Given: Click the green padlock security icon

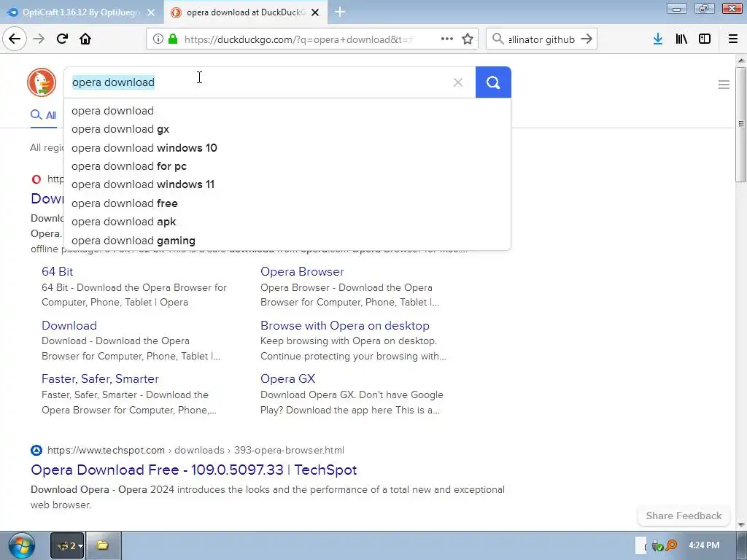Looking at the screenshot, I should coord(173,39).
